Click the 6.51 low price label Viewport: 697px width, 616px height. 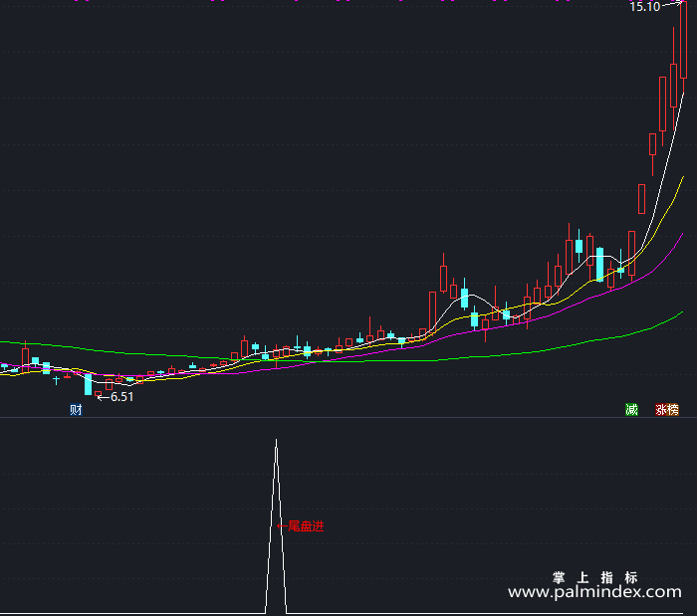[x=121, y=397]
